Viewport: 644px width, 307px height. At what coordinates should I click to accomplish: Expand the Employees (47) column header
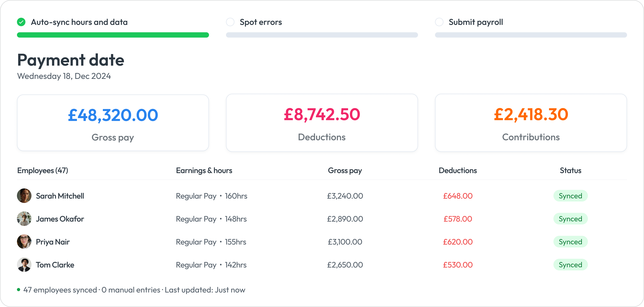[42, 170]
